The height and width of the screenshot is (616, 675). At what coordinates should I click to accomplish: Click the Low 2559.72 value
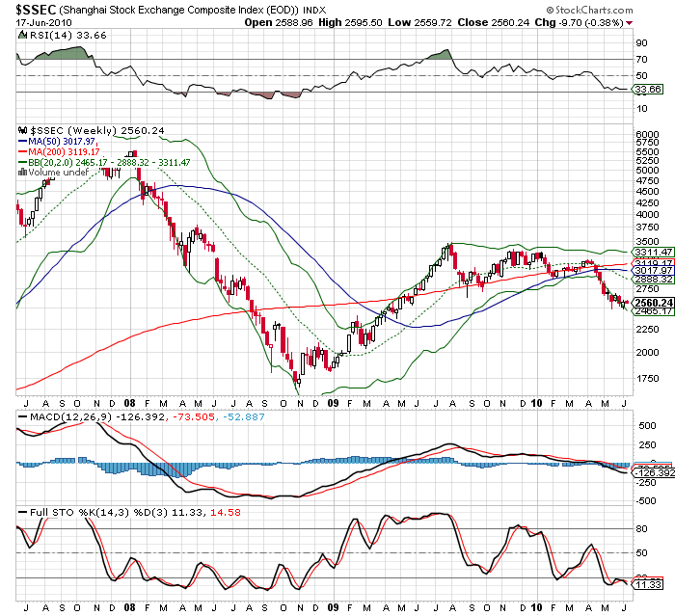click(419, 22)
